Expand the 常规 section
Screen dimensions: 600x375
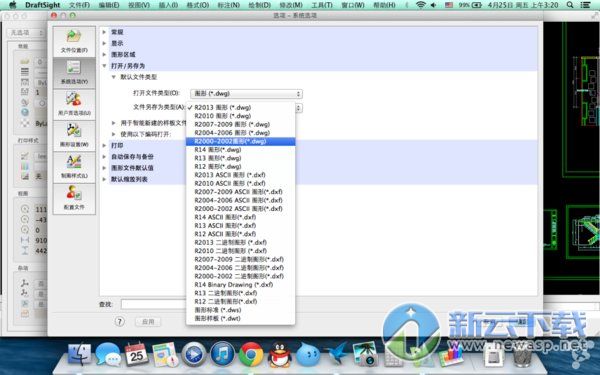pos(104,32)
